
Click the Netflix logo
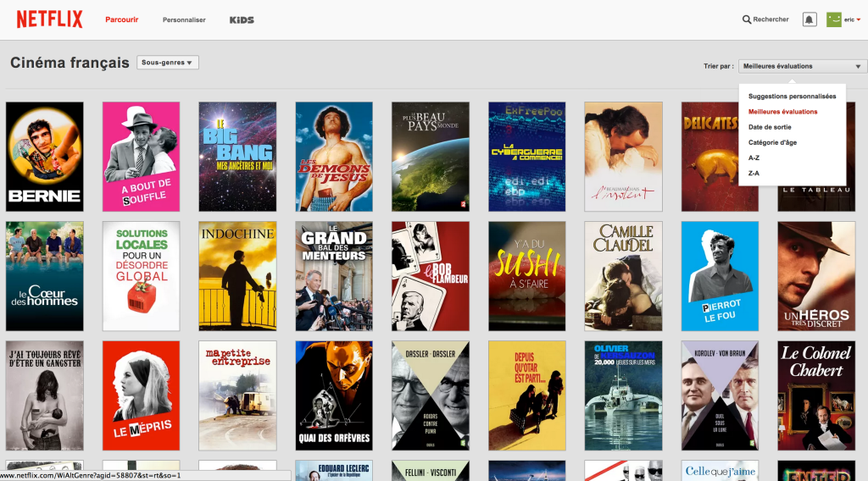click(49, 19)
